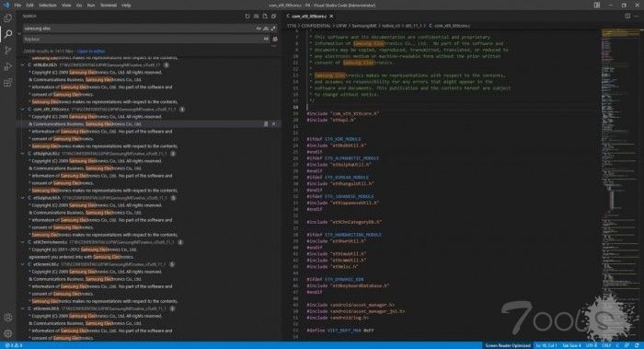
Task: Clear the search results
Action: pyautogui.click(x=256, y=16)
